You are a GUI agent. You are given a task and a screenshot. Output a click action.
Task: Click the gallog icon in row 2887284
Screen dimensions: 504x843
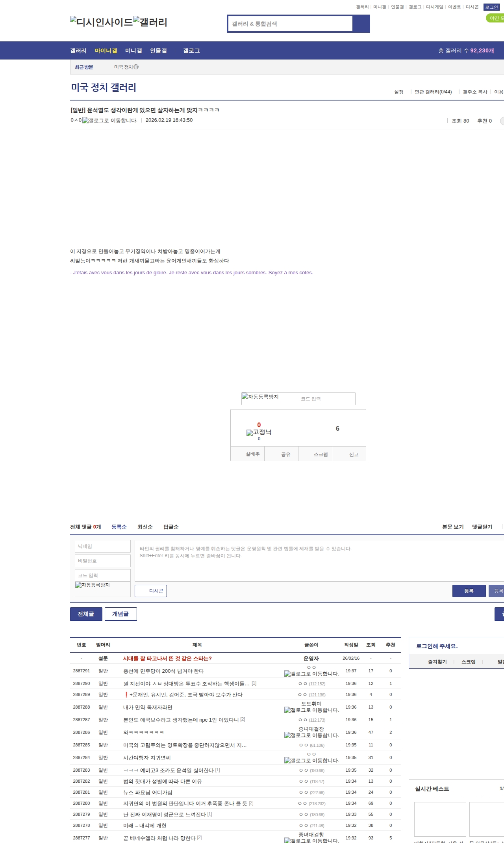pyautogui.click(x=311, y=761)
